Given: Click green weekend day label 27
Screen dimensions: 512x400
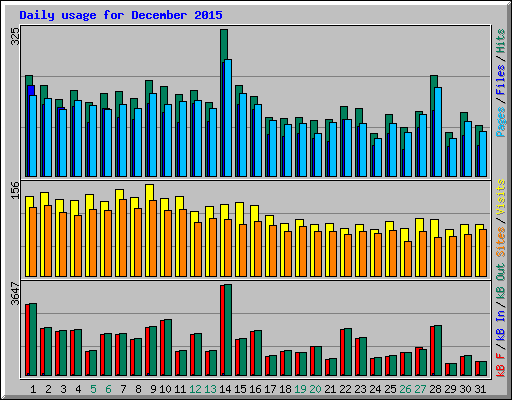Looking at the screenshot, I should [x=420, y=389].
